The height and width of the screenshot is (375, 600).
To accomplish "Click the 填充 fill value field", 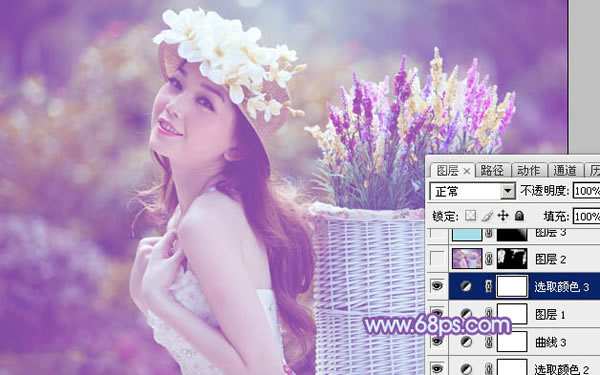I will (x=586, y=217).
